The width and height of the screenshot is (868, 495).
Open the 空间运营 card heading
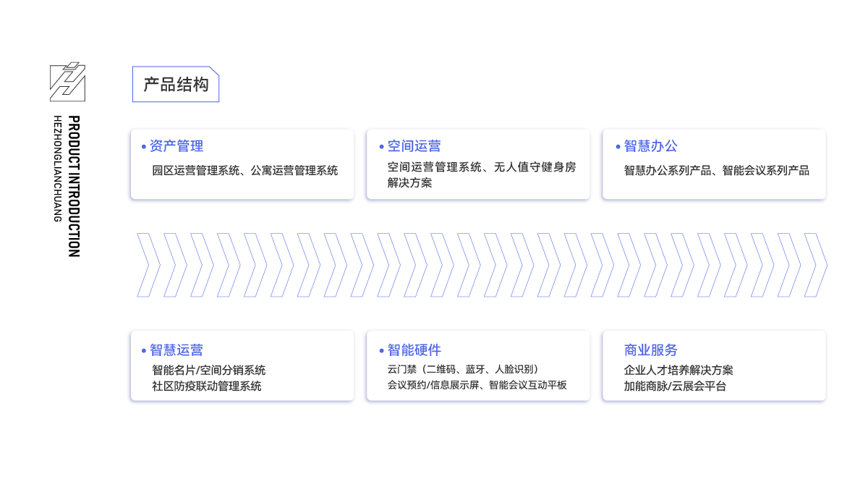pyautogui.click(x=414, y=146)
